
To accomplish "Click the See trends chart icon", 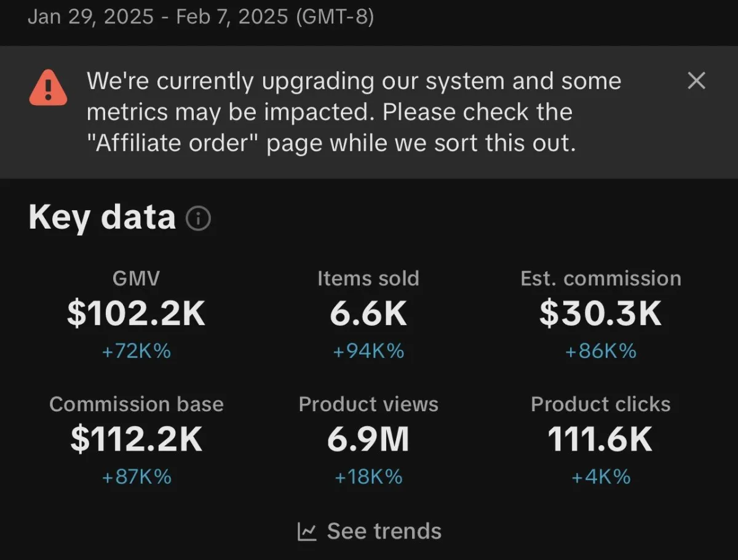I will coord(307,531).
